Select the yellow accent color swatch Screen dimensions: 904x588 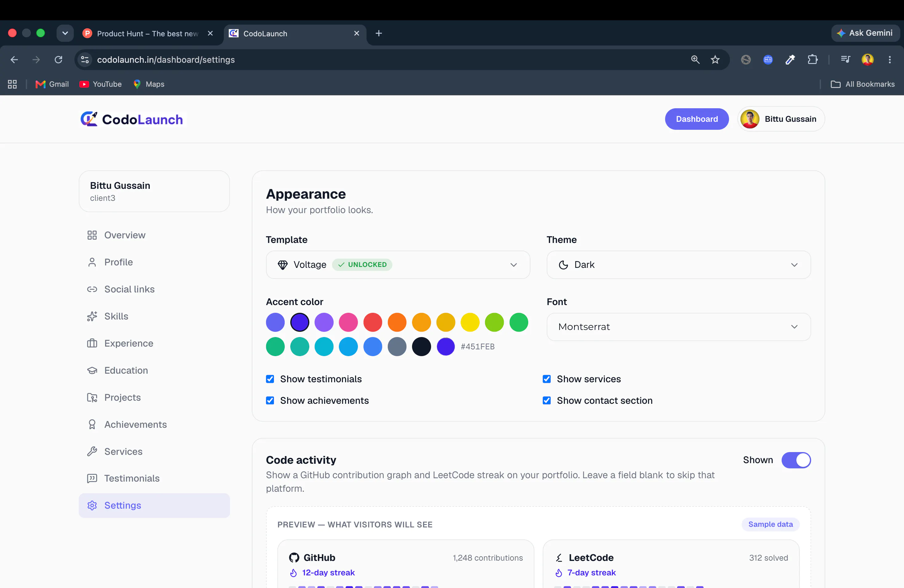click(x=470, y=323)
